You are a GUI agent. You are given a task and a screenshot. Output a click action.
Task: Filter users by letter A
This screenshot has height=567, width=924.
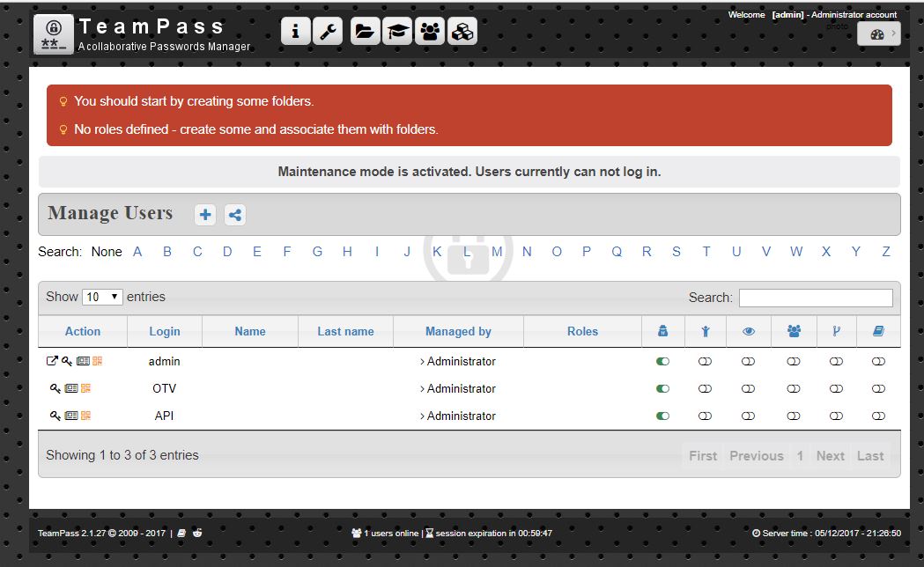pyautogui.click(x=137, y=252)
